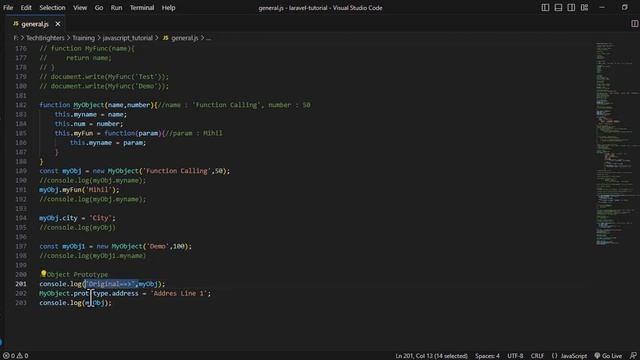Click 'this.num = number;' on line 184

(89, 124)
